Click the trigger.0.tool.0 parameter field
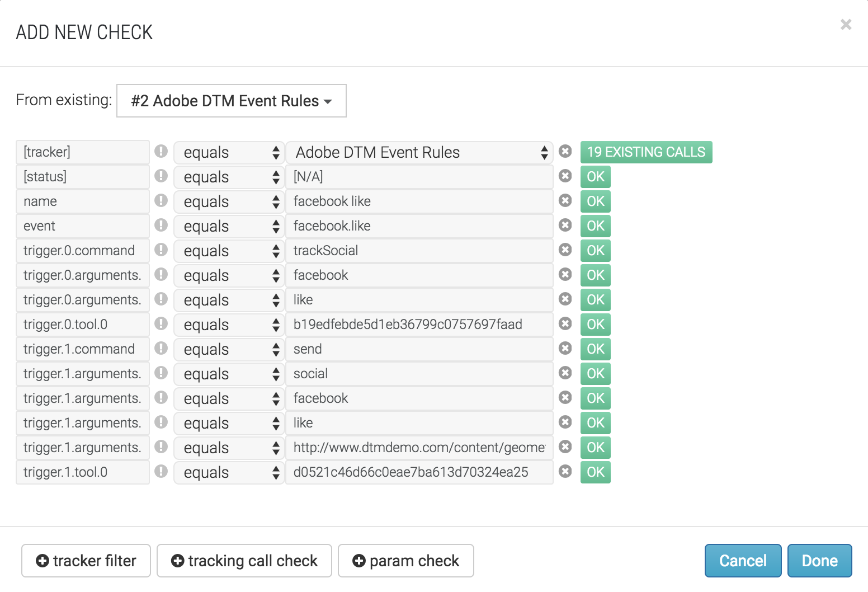Image resolution: width=868 pixels, height=592 pixels. coord(83,325)
